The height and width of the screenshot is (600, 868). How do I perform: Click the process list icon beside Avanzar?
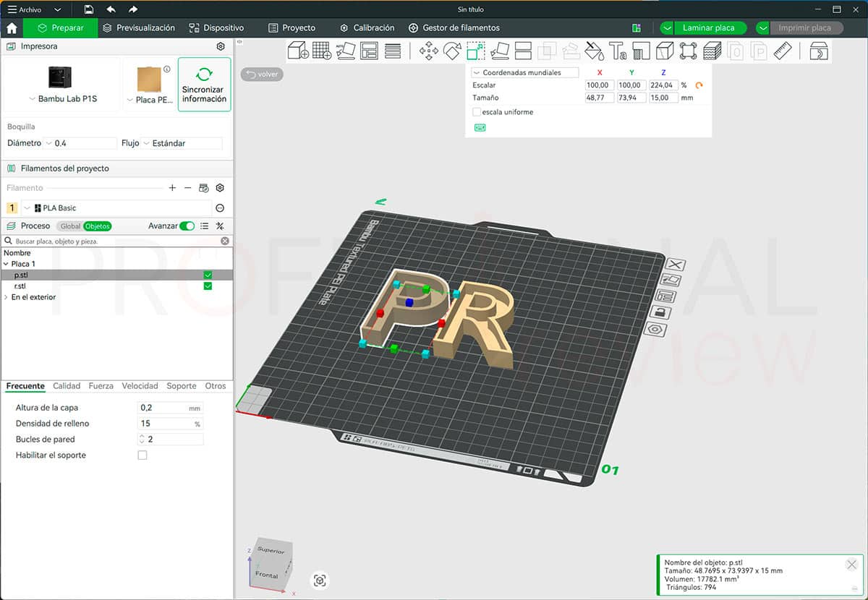point(205,226)
